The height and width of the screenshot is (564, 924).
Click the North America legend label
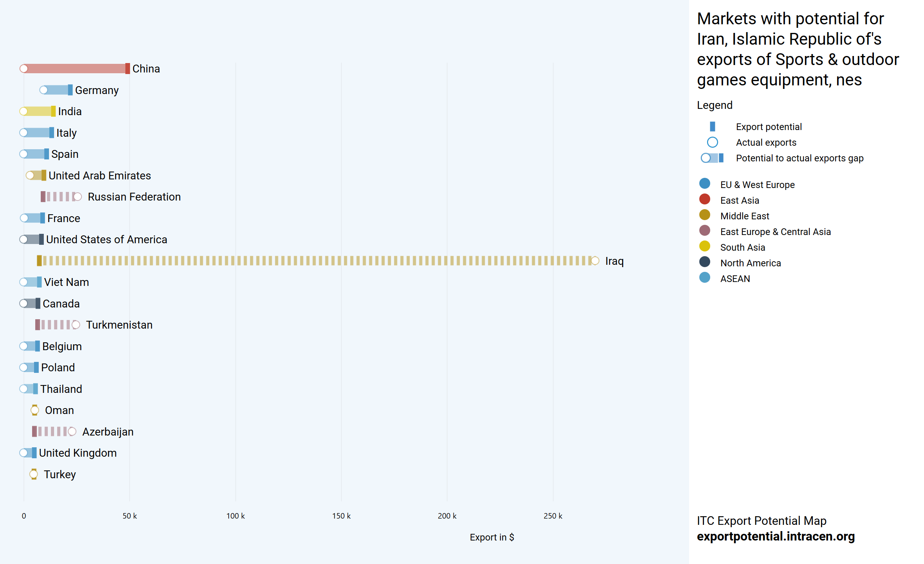point(750,263)
